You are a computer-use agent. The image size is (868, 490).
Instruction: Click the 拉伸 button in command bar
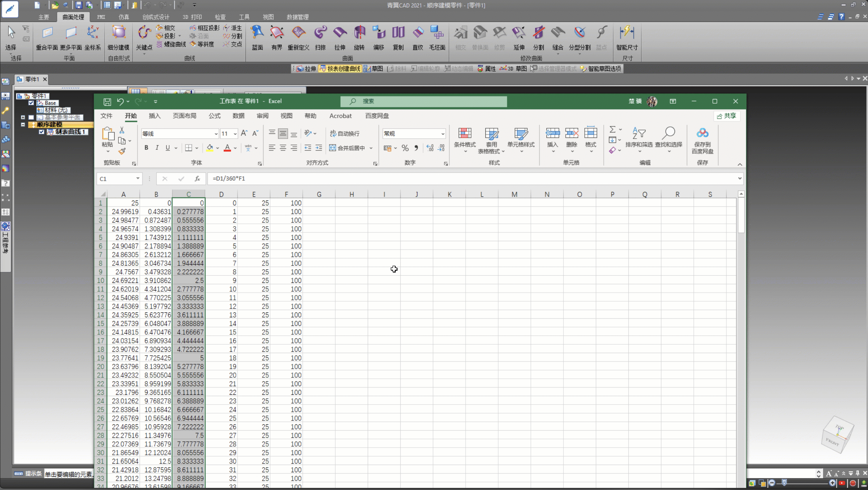[306, 69]
